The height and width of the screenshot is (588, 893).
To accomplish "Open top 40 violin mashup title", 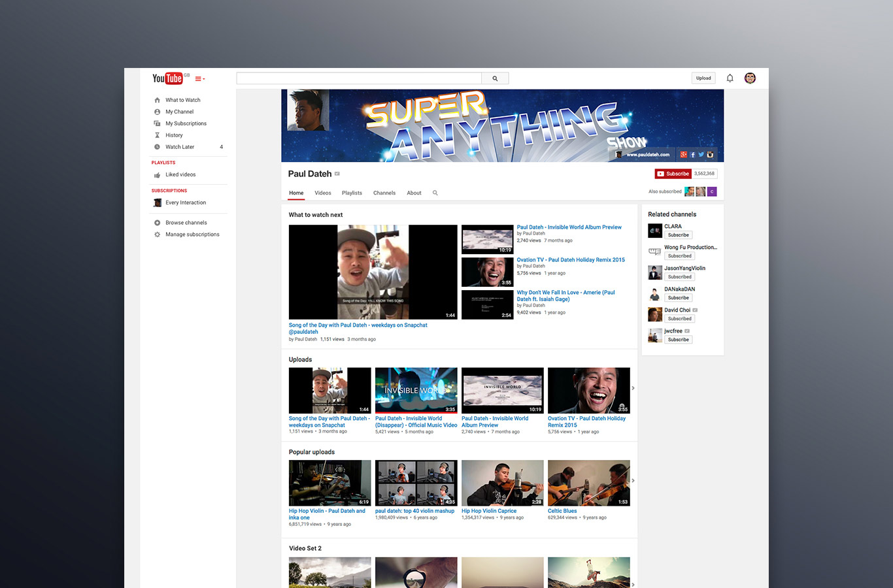I will [x=414, y=511].
